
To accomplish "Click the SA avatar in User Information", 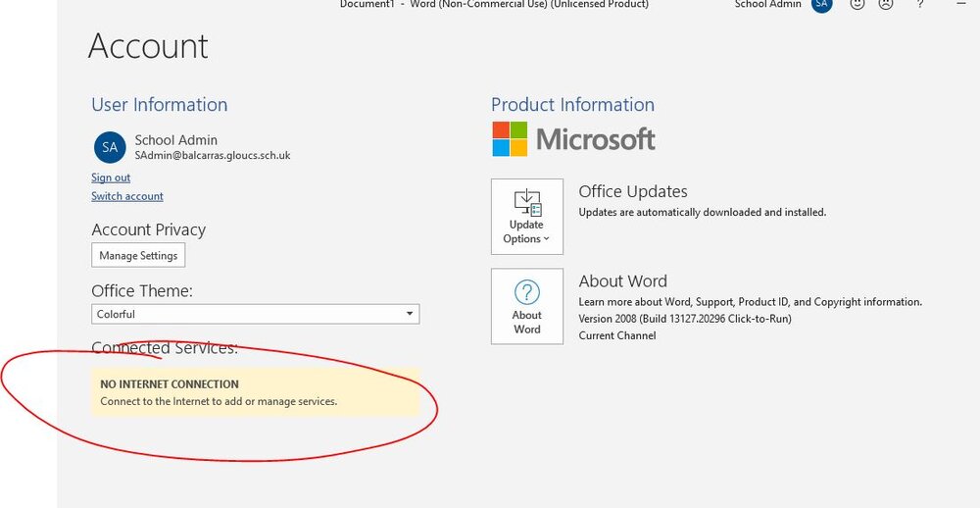I will [x=110, y=147].
